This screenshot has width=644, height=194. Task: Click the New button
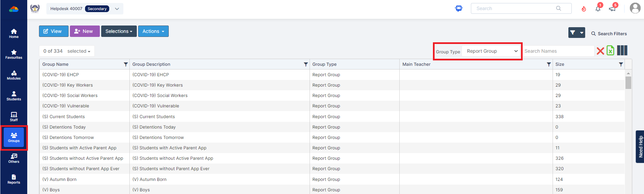(85, 31)
